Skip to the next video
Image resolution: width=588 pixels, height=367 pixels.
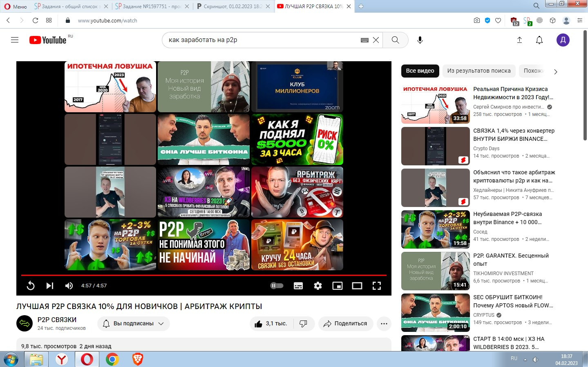[x=50, y=286]
